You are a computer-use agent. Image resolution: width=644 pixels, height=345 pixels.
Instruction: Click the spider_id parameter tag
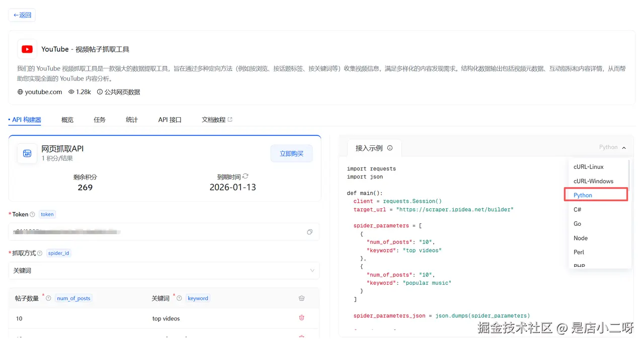[x=58, y=253]
